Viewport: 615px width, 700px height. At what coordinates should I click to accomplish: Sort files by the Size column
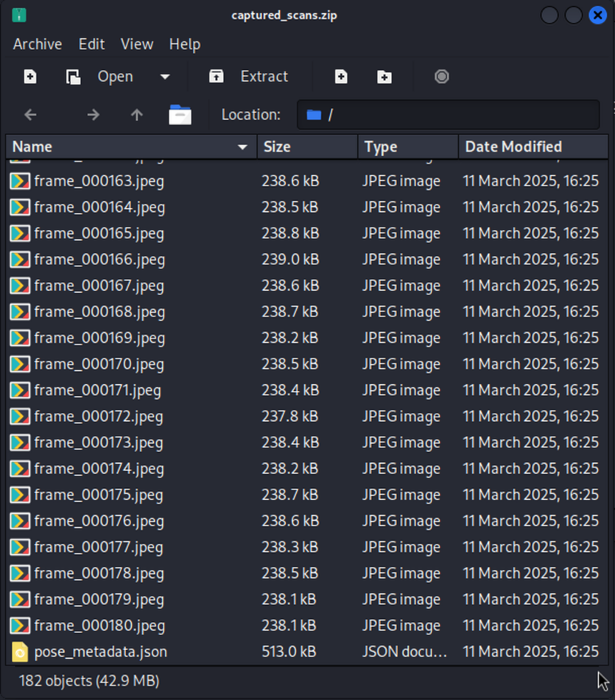click(307, 147)
